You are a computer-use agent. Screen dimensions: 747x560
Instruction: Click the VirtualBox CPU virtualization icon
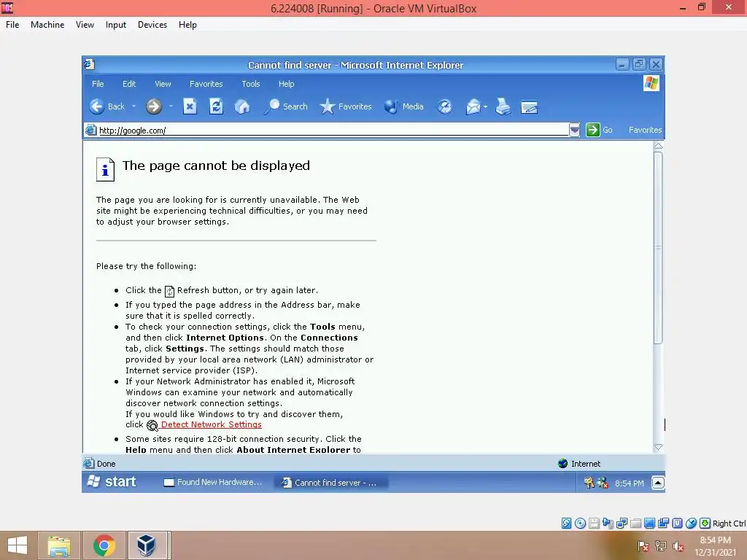point(678,524)
